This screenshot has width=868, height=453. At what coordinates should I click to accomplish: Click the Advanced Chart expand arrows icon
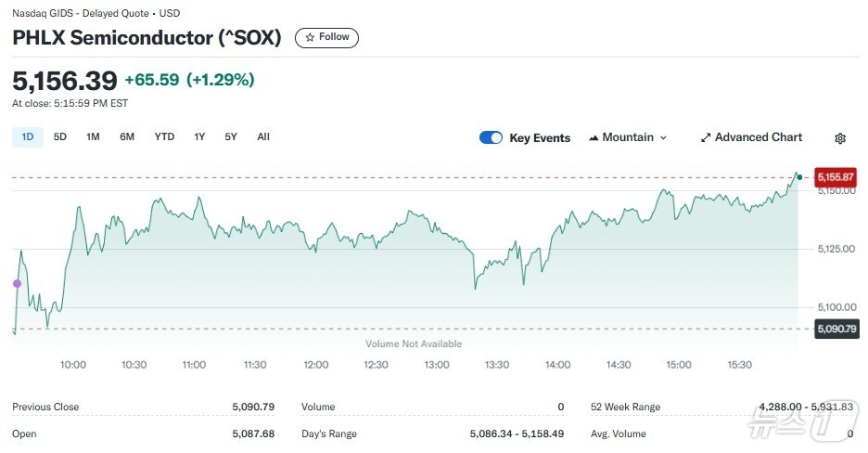tap(706, 137)
